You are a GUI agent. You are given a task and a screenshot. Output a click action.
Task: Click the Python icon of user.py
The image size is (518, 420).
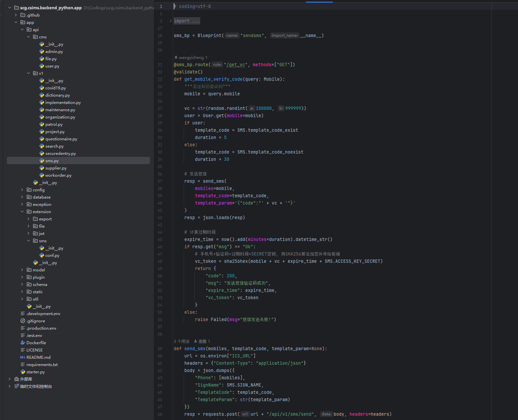pyautogui.click(x=42, y=66)
